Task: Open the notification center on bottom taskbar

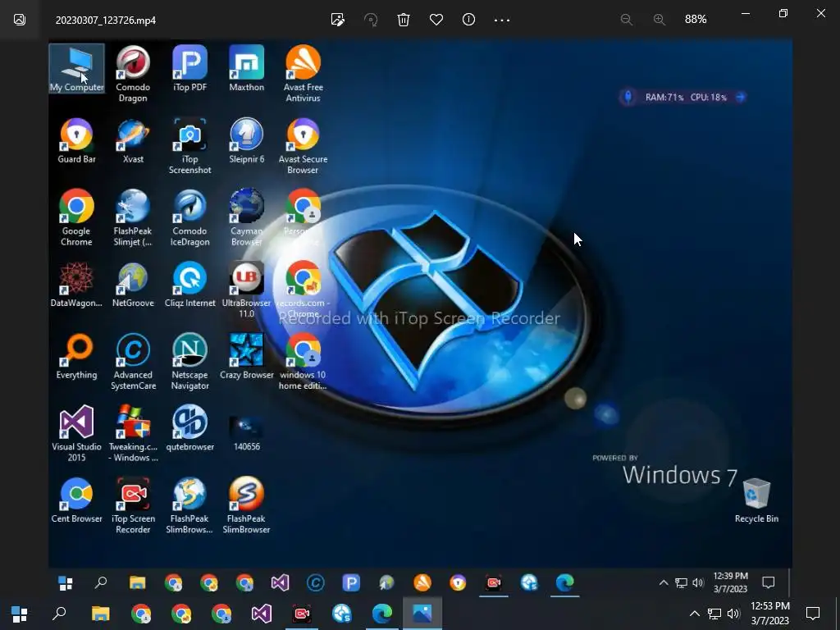Action: click(x=813, y=614)
